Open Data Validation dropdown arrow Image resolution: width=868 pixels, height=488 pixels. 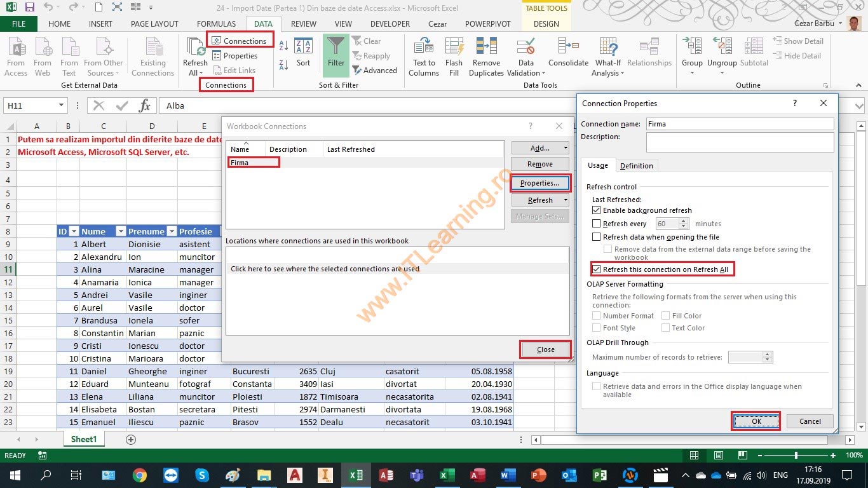tap(543, 73)
